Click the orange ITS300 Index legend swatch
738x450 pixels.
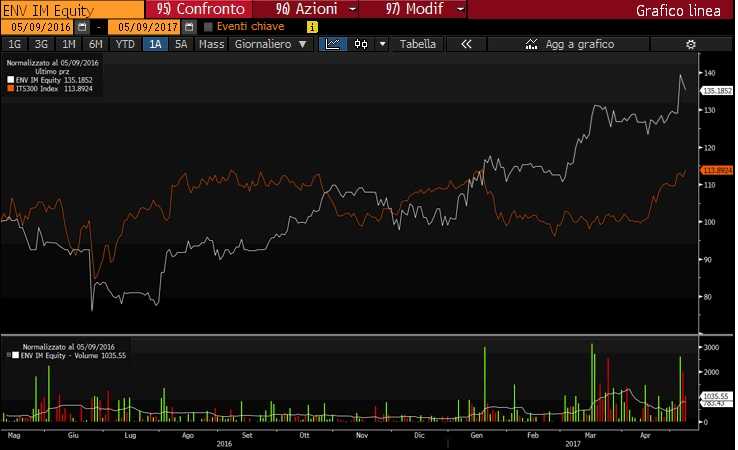[x=11, y=88]
